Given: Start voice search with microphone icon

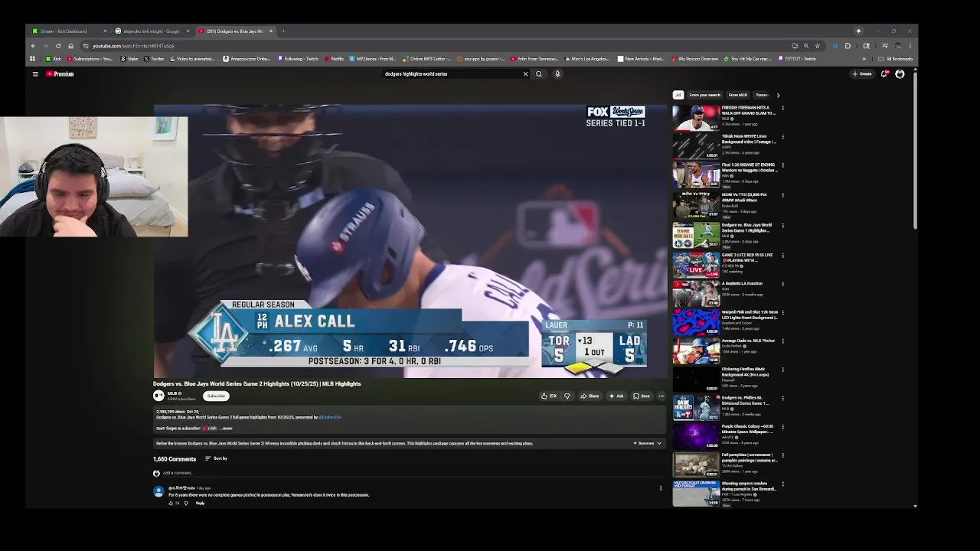Looking at the screenshot, I should [557, 74].
